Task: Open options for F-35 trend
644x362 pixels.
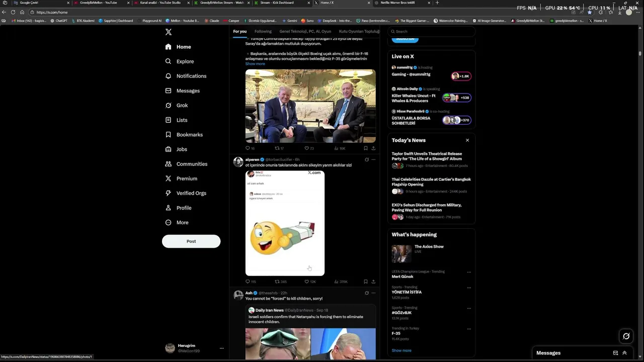Action: [x=469, y=329]
